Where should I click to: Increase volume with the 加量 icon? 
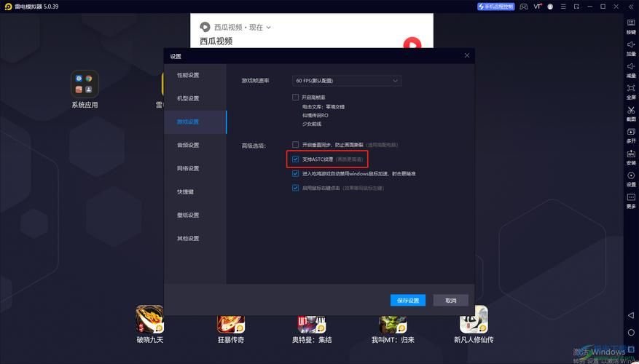[631, 48]
